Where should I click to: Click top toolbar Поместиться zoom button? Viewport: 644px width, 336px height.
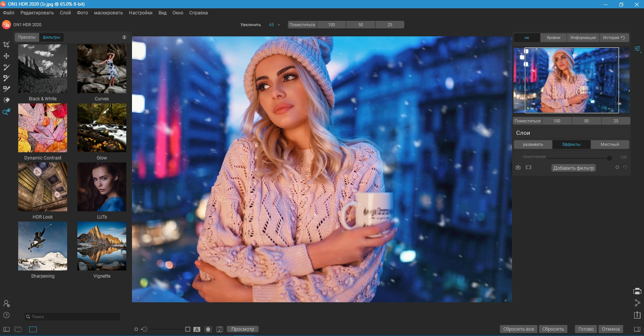(x=302, y=25)
